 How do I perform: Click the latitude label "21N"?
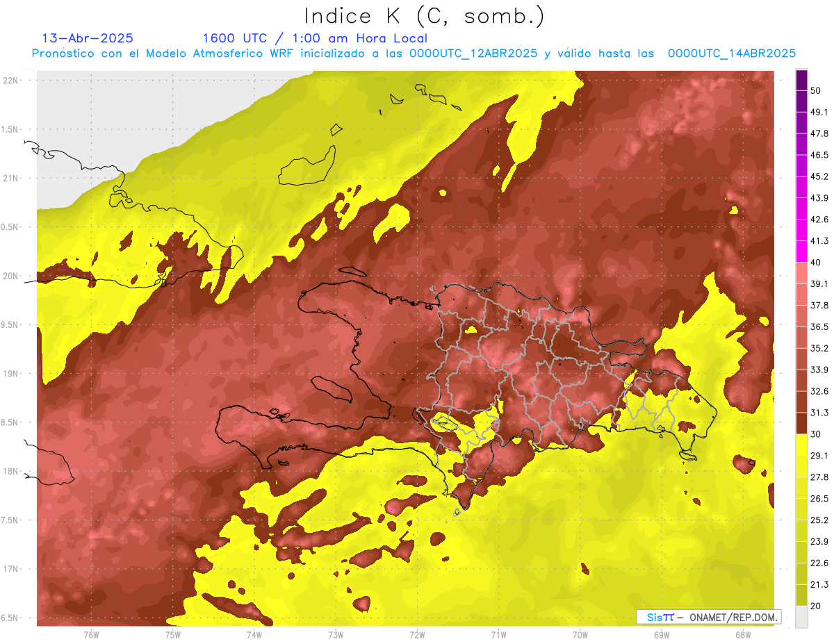[11, 178]
